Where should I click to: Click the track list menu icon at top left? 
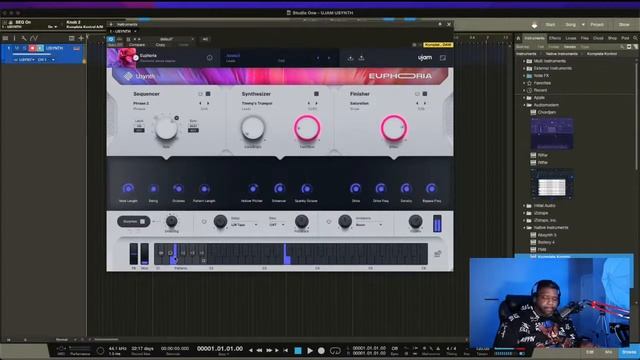click(x=5, y=38)
